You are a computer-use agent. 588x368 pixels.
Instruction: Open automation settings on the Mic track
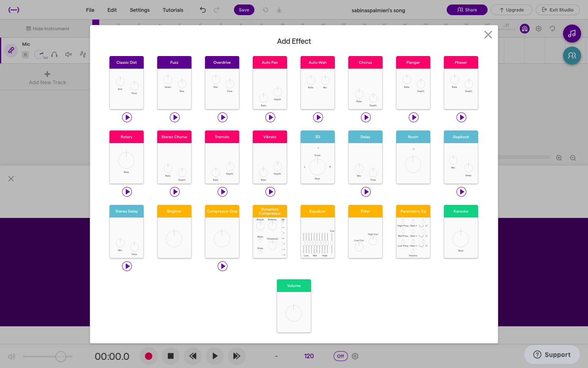tap(83, 54)
